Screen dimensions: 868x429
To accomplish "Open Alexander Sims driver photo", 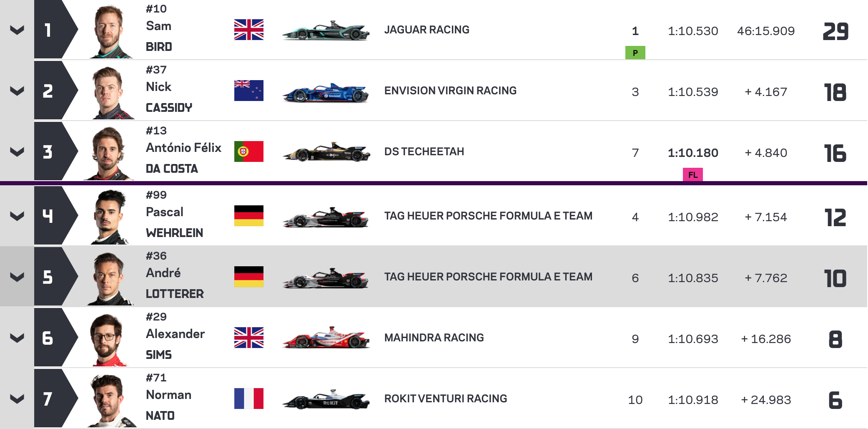I will pyautogui.click(x=108, y=339).
